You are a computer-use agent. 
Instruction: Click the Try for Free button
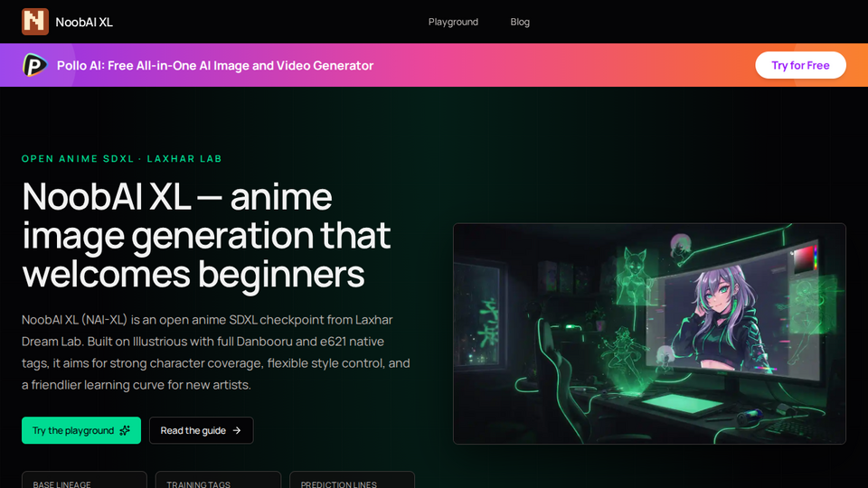(800, 65)
